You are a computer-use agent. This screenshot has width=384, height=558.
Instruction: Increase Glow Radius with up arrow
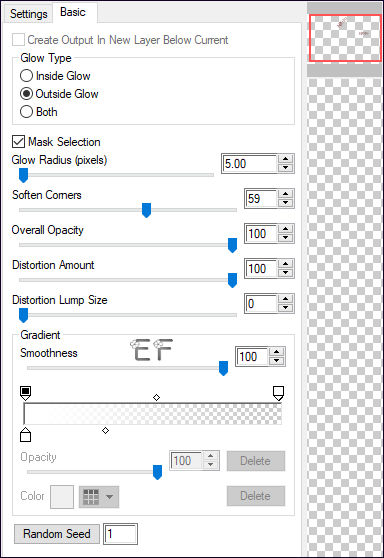(x=285, y=159)
